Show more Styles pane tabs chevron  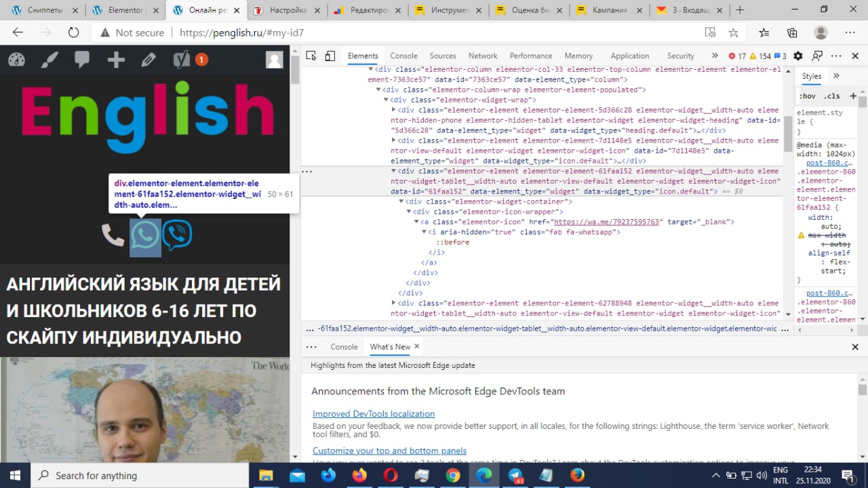click(x=836, y=76)
